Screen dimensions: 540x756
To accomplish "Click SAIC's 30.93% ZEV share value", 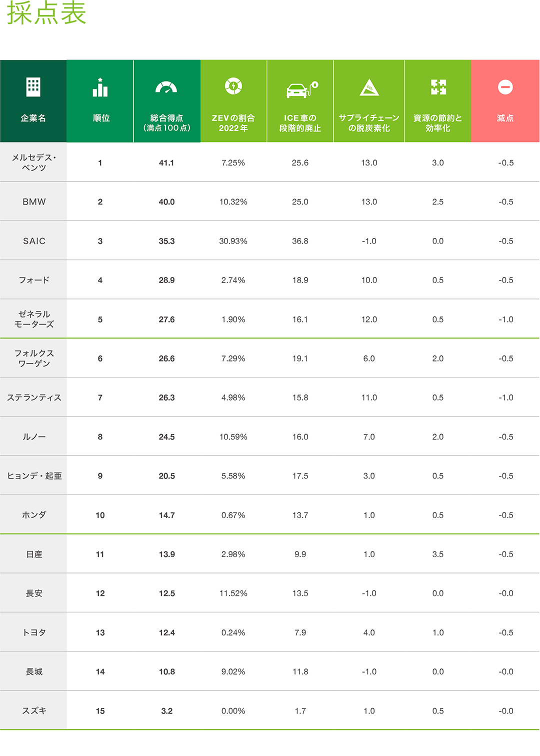I will pyautogui.click(x=233, y=241).
